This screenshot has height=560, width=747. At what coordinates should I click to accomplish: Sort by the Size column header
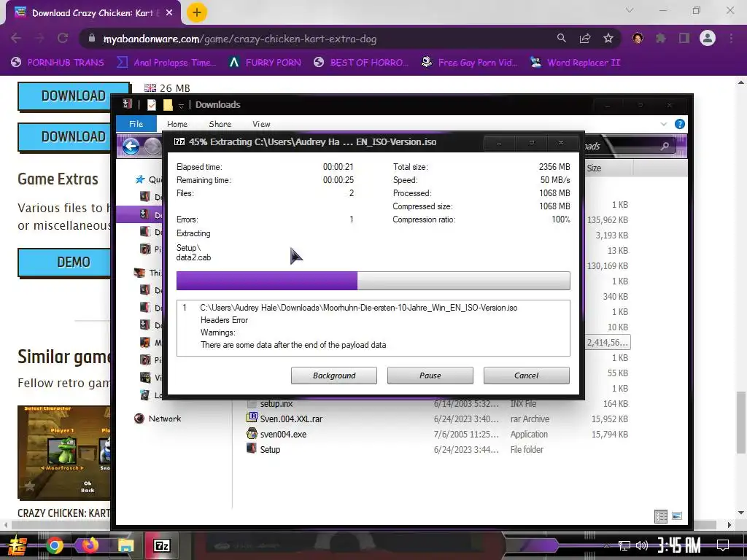(x=608, y=168)
